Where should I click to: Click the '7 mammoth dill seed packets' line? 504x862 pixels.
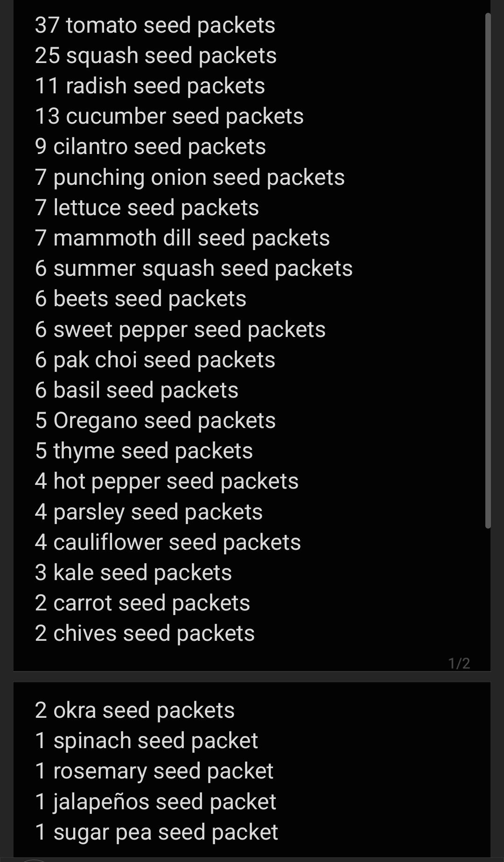[182, 238]
